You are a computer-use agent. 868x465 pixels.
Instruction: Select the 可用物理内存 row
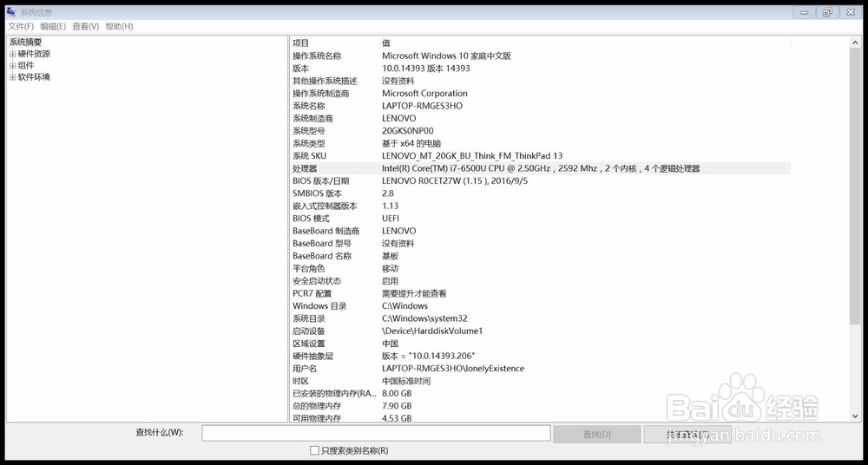[x=540, y=418]
